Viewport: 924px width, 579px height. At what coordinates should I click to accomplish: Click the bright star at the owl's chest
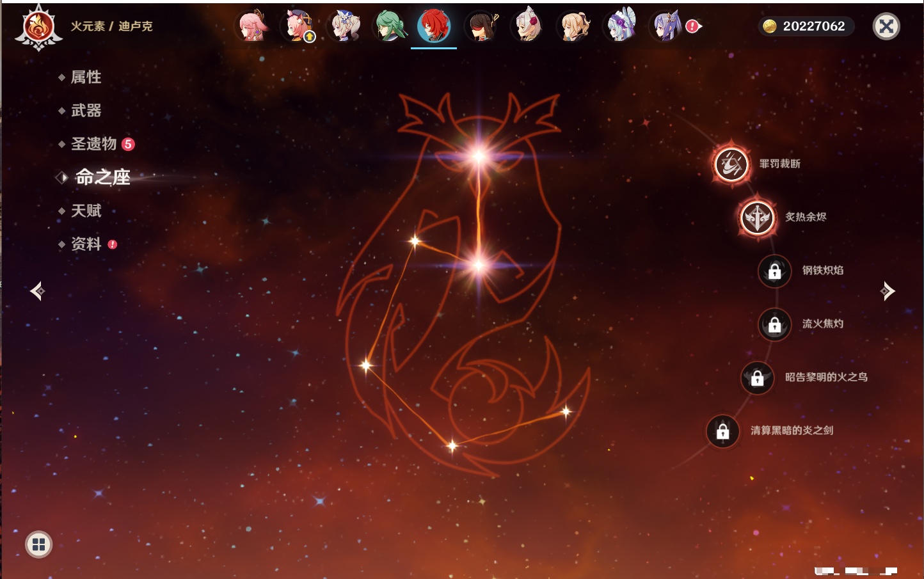[479, 265]
